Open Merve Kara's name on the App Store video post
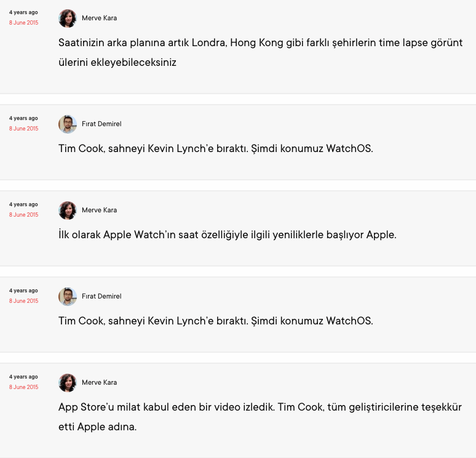Screen dimensions: 476x458 click(x=99, y=383)
